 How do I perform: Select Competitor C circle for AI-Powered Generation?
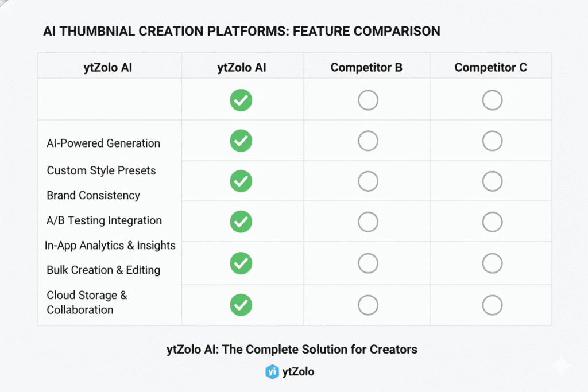click(492, 141)
